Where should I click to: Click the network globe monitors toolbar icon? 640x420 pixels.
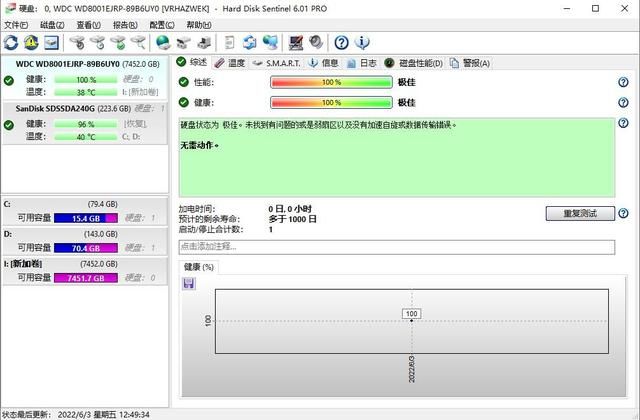270,42
